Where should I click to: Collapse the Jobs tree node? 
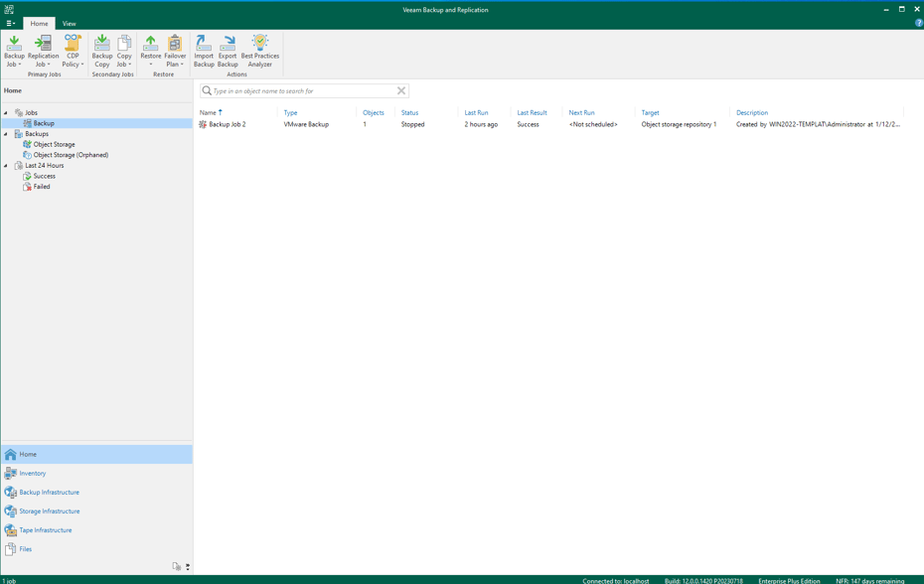(x=6, y=113)
